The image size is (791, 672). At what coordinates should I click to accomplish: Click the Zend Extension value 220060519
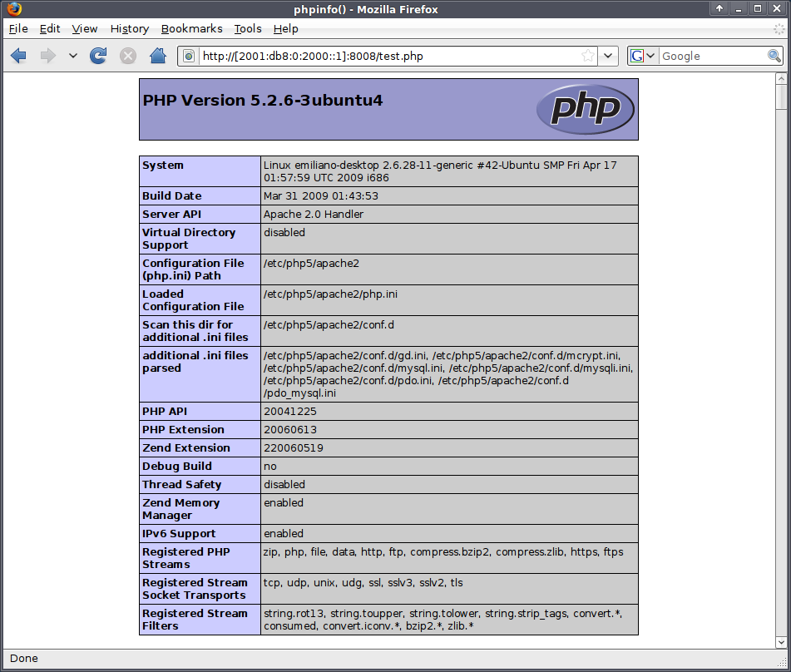point(294,448)
